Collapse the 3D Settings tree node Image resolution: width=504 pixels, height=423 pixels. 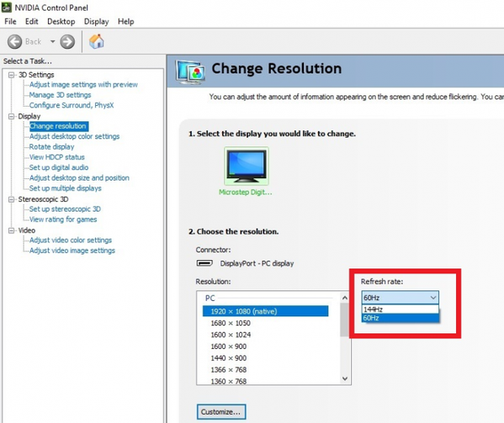click(x=12, y=75)
